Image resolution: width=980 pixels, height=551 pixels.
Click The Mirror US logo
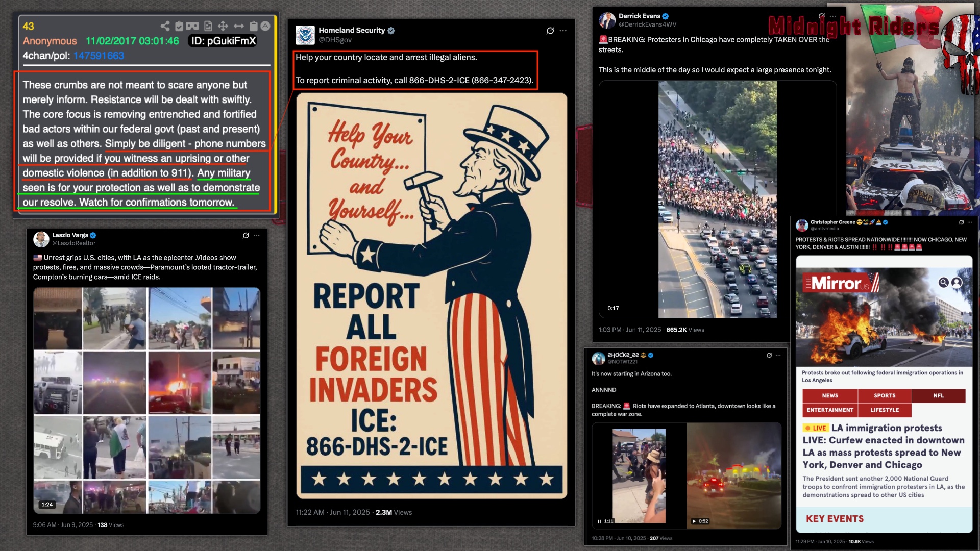pos(841,283)
